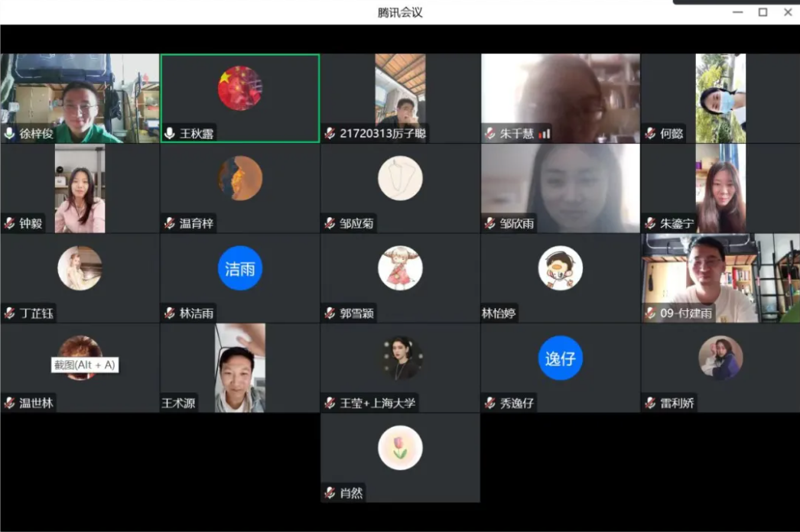The image size is (800, 532).
Task: Click 王秋露's red flag avatar
Action: (x=240, y=89)
